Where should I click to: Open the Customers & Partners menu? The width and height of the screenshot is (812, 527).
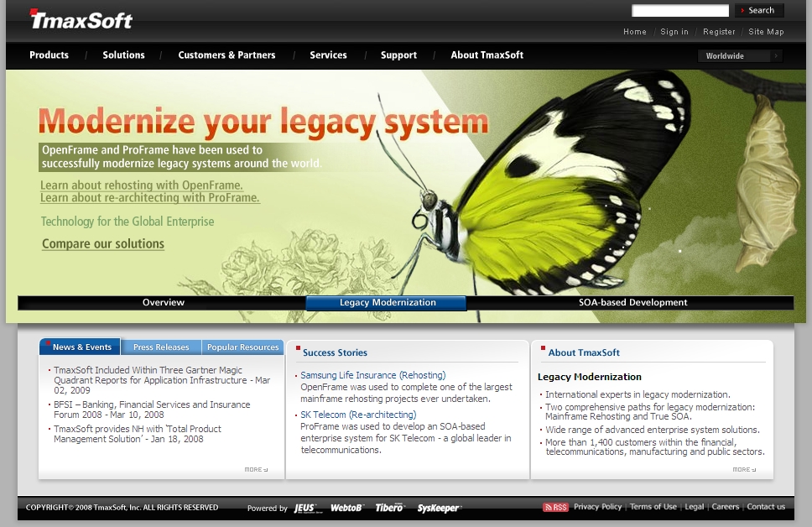tap(226, 55)
